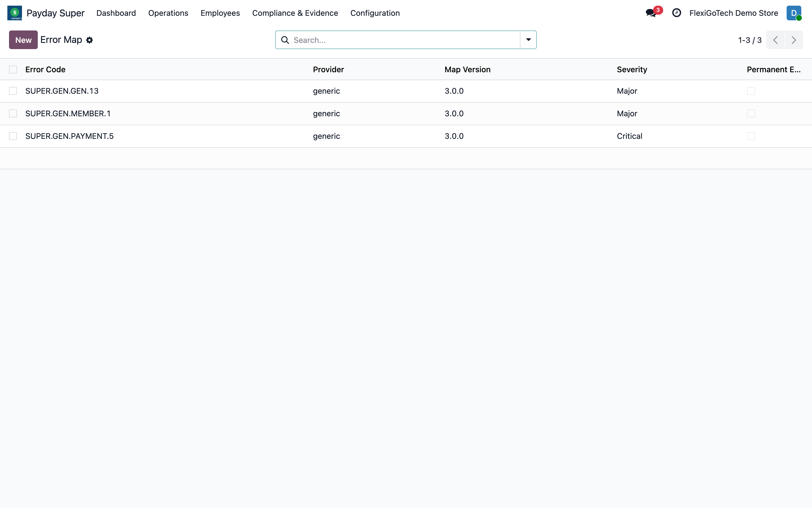Click 3.0.0 version in SUPER.GEN.GEN.13 row
812x508 pixels.
[454, 91]
